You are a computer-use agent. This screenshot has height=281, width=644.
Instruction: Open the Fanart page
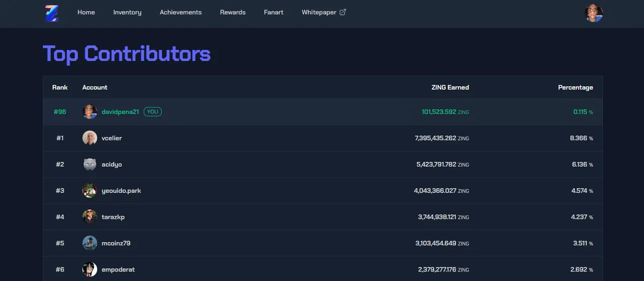[x=274, y=12]
